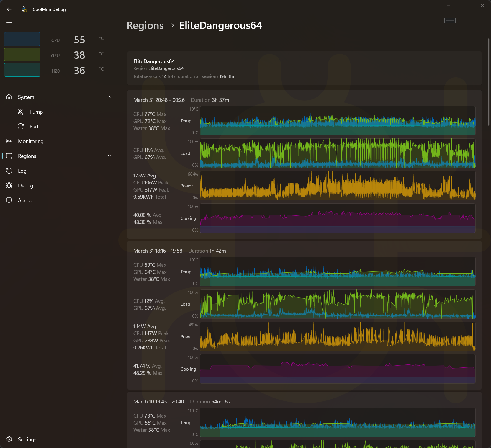Select Regions in navigation
The width and height of the screenshot is (491, 448).
click(58, 156)
